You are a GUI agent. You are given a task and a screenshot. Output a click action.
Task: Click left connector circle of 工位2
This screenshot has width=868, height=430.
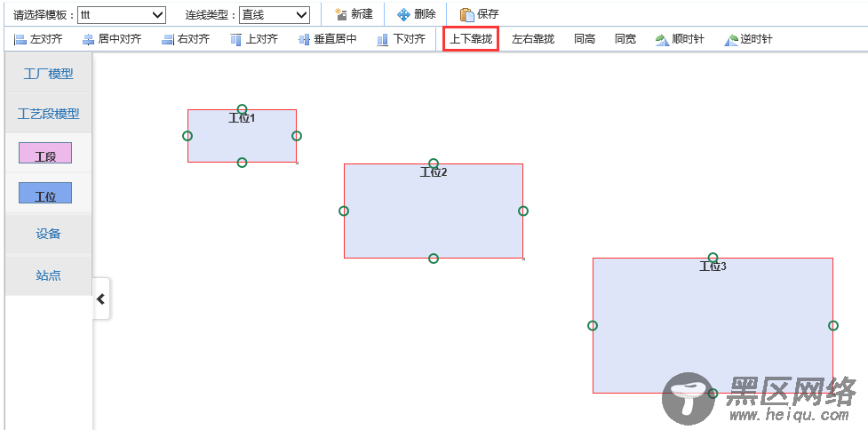click(344, 211)
